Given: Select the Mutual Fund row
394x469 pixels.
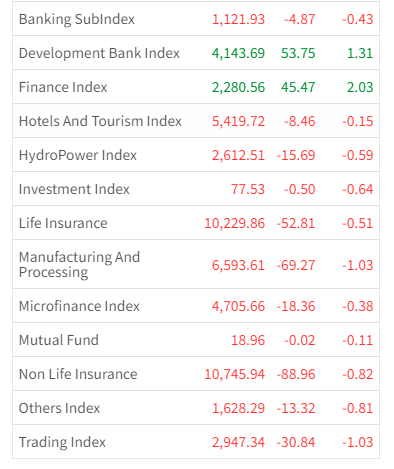Looking at the screenshot, I should click(x=196, y=340).
